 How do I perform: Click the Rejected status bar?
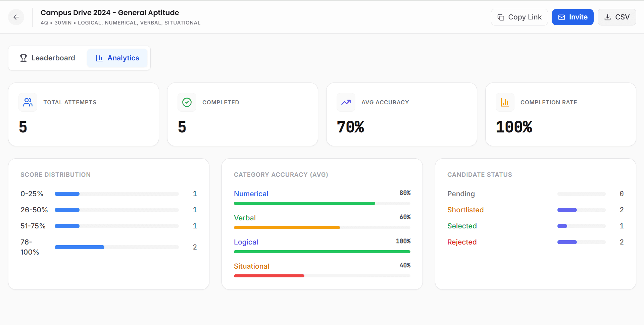click(x=581, y=242)
